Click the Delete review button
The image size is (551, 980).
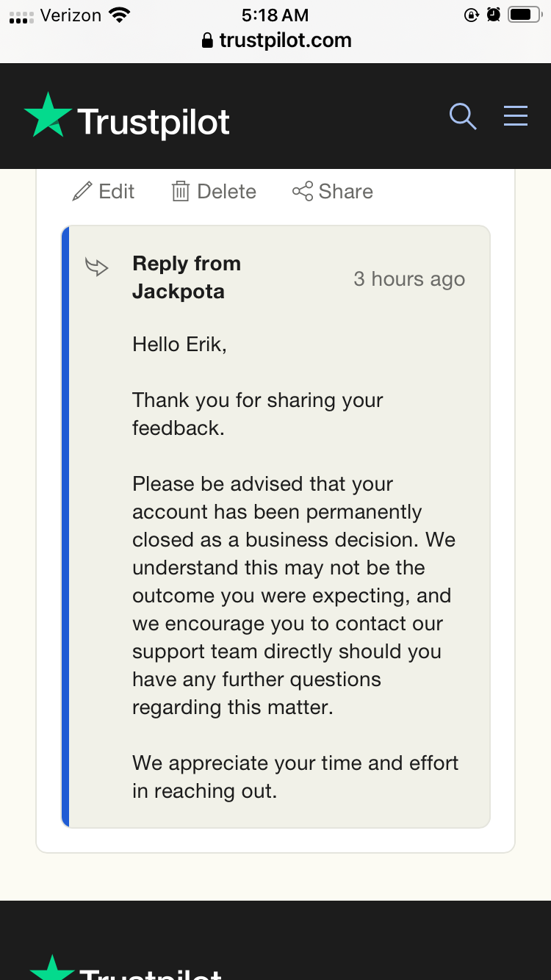coord(214,191)
